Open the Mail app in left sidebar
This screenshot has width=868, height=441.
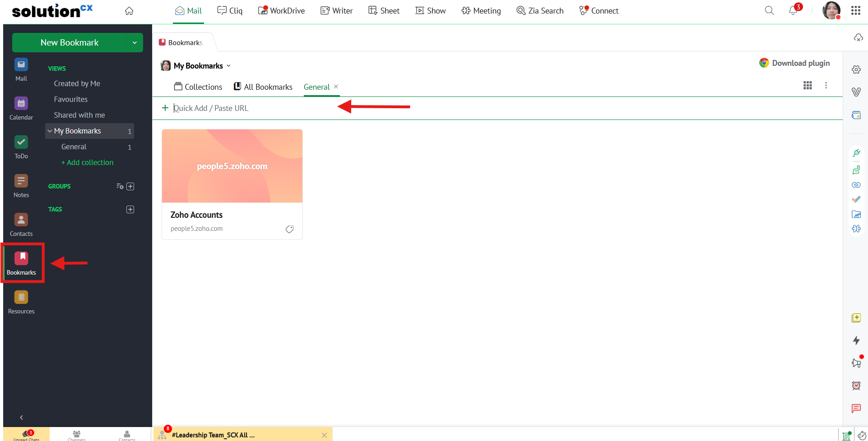point(21,70)
